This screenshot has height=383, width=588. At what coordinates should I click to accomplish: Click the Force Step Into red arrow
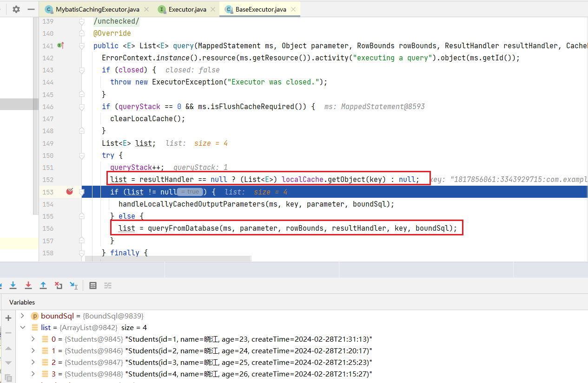(28, 285)
